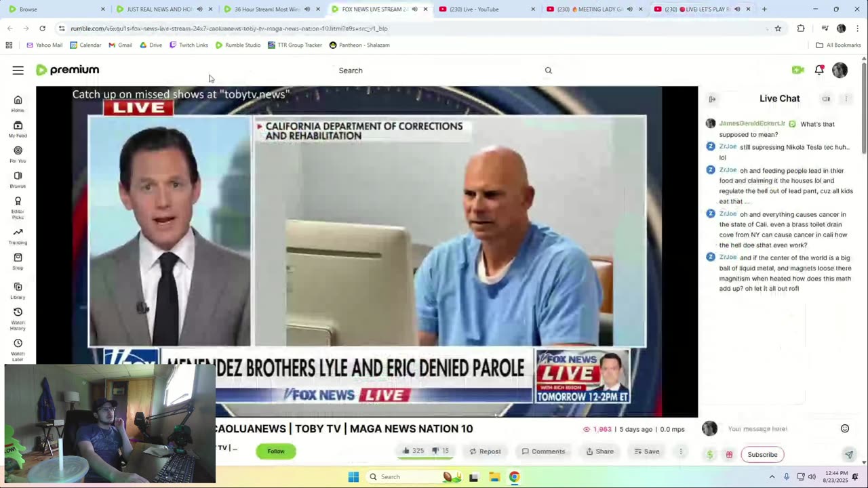Mute the 36 Hour Stream tab audio
868x488 pixels.
click(x=307, y=9)
